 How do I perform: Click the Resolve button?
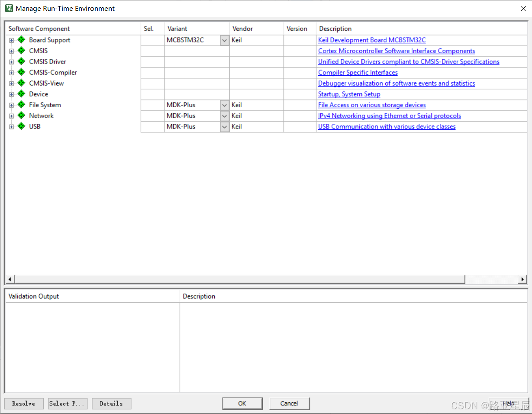coord(24,404)
